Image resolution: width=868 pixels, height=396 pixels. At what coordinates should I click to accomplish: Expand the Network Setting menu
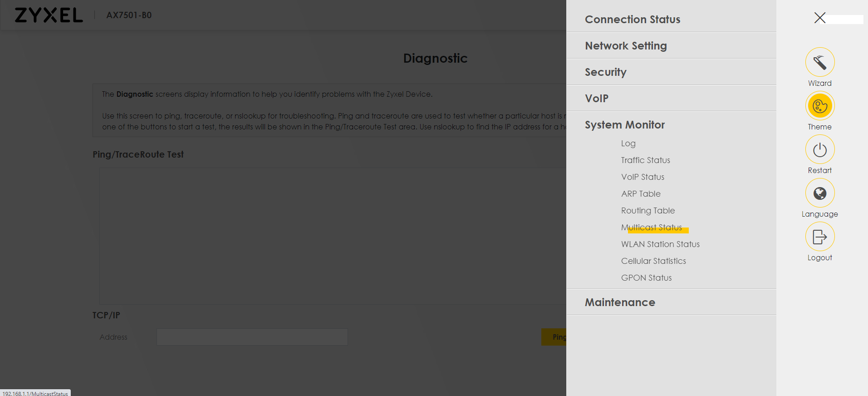coord(625,46)
